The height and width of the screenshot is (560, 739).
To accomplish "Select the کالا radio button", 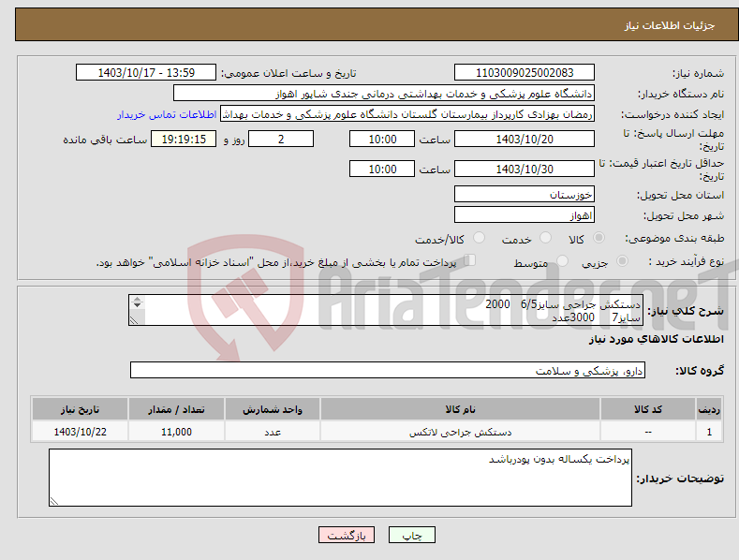I will click(x=599, y=238).
